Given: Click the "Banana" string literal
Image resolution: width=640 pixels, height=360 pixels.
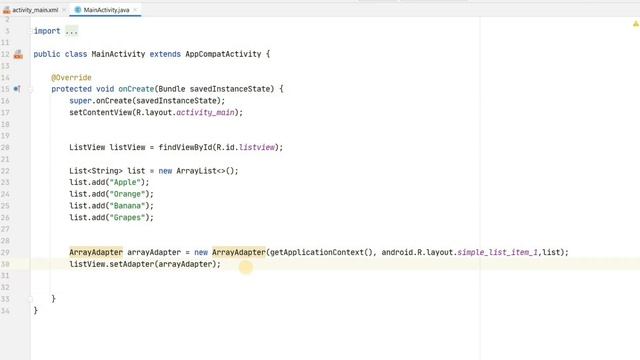Looking at the screenshot, I should (x=127, y=206).
